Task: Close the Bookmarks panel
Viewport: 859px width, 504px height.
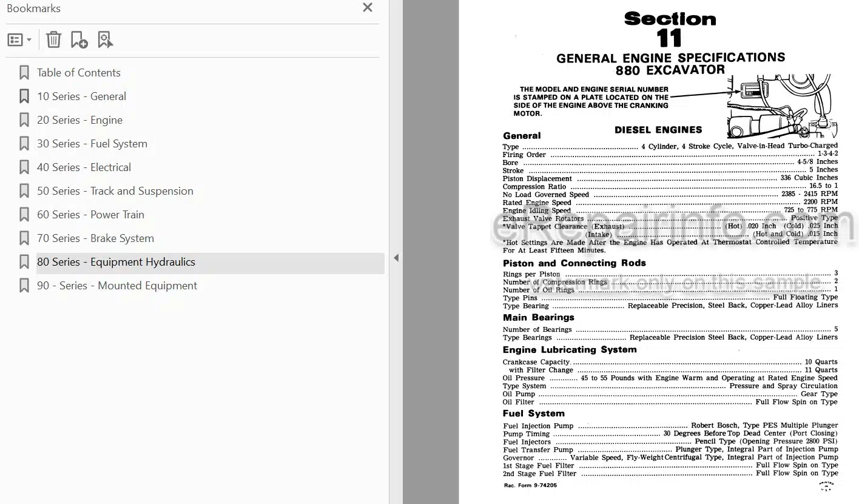Action: [x=367, y=8]
